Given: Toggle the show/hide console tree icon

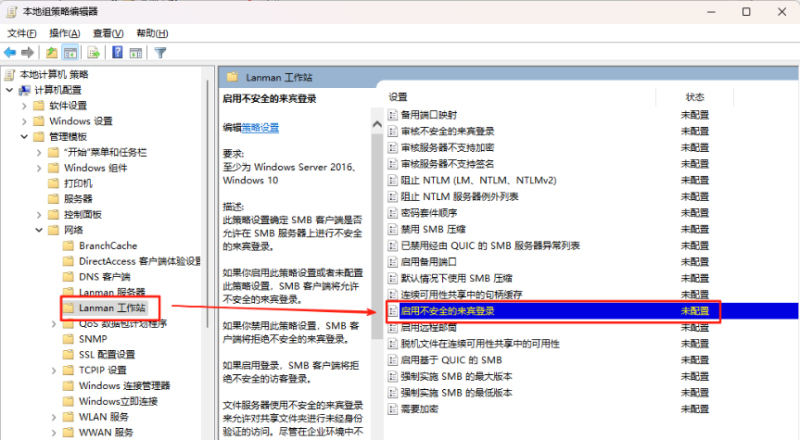Looking at the screenshot, I should coord(71,52).
